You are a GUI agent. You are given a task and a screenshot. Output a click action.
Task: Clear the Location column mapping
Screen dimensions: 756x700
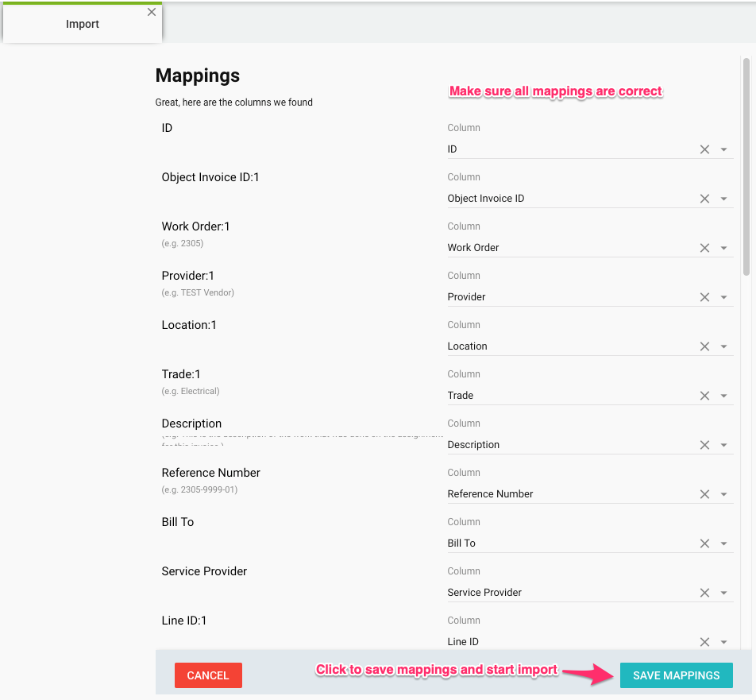(704, 346)
